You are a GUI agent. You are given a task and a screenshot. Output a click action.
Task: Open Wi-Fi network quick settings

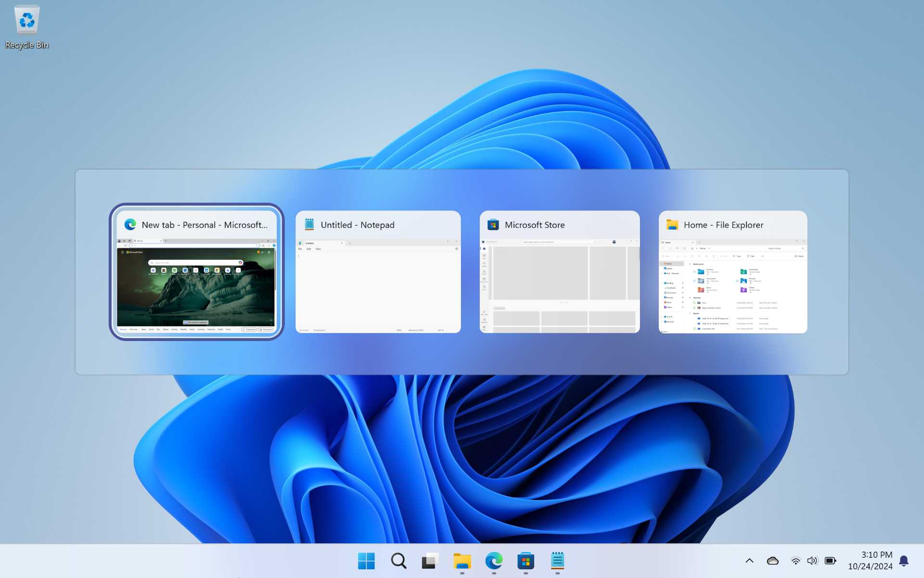coord(796,561)
